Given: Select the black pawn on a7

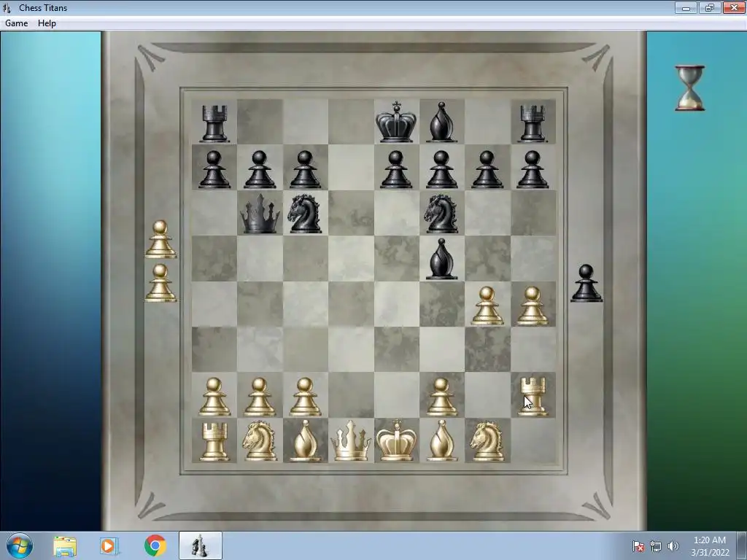Looking at the screenshot, I should point(214,169).
